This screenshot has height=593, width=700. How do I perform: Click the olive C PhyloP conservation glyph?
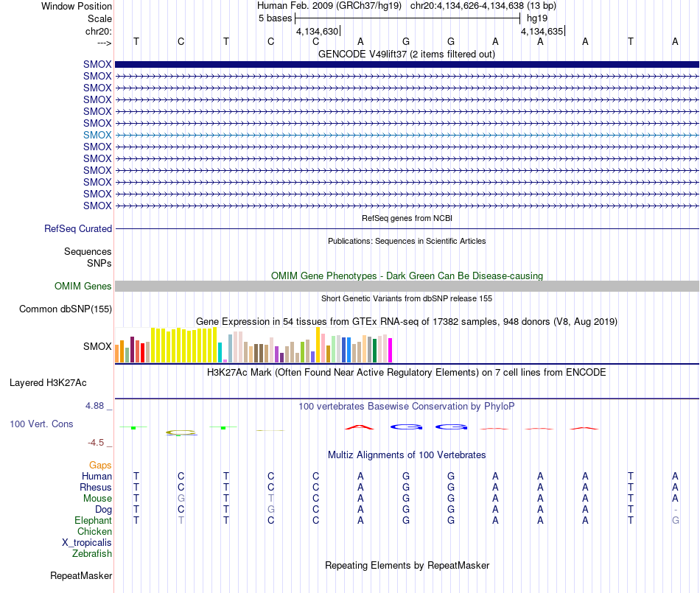(181, 432)
